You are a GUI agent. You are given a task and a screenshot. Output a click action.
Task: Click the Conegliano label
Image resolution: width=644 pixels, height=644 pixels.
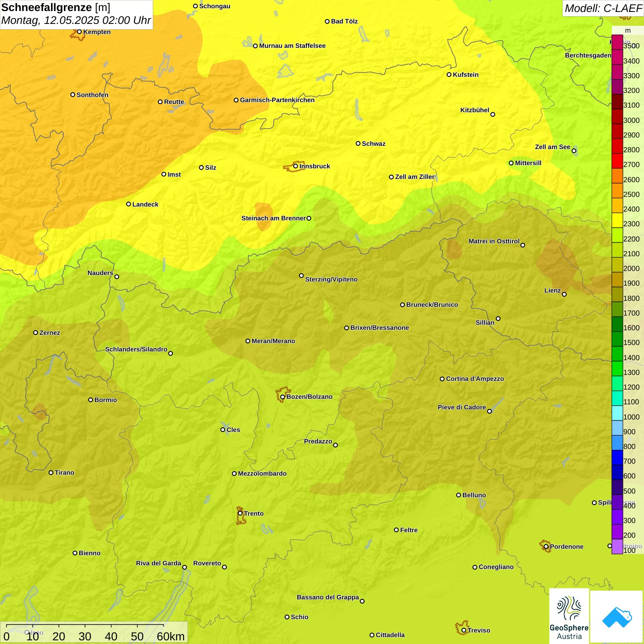coord(496,567)
